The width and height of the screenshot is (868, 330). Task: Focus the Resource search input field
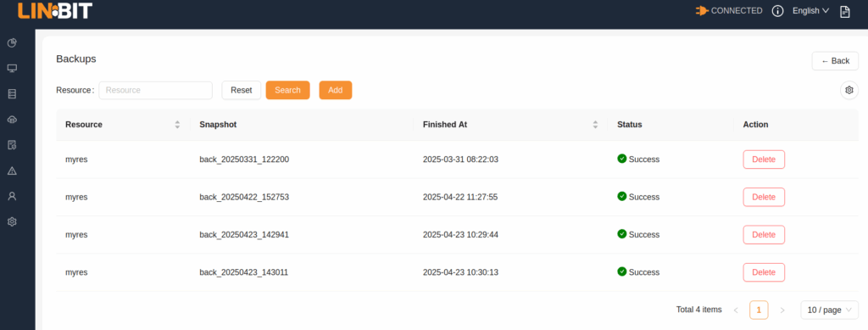156,90
